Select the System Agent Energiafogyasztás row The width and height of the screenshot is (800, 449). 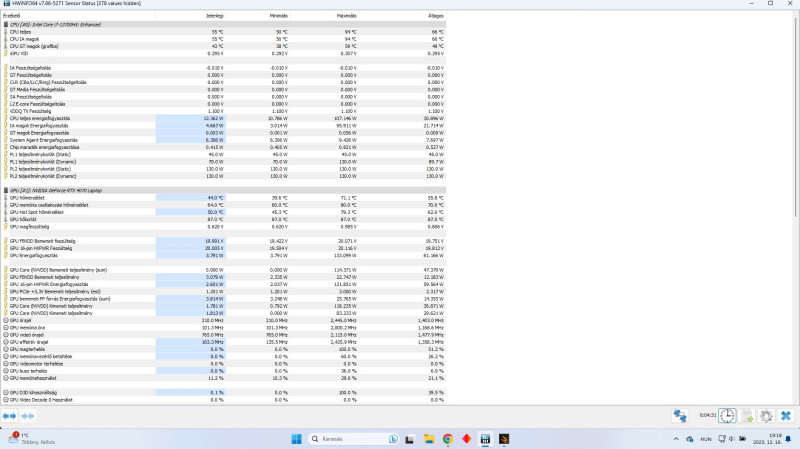pyautogui.click(x=223, y=140)
